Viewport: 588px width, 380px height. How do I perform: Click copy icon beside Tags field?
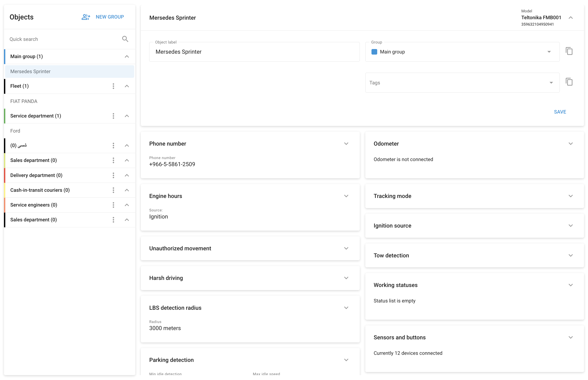tap(569, 82)
